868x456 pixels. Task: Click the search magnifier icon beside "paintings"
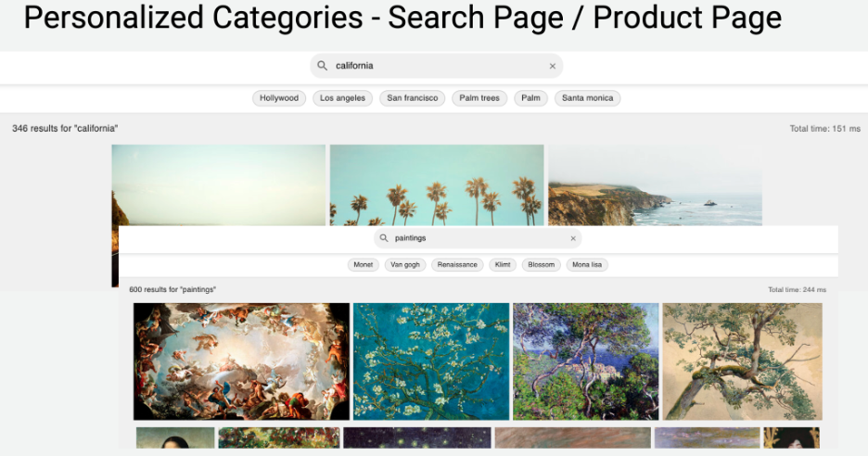point(384,238)
